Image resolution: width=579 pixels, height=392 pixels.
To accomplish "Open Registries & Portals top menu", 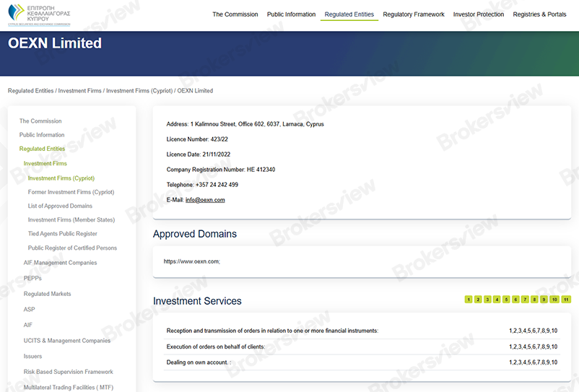I will point(539,14).
